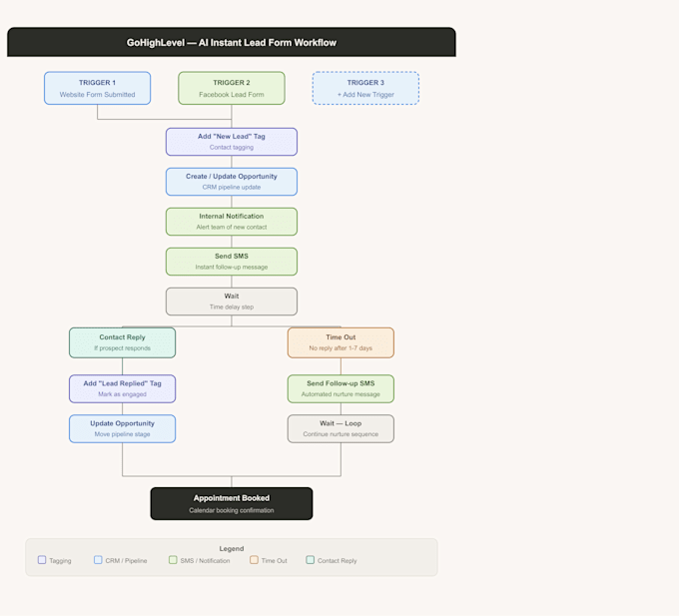Open the Contact Reply branch node

pyautogui.click(x=123, y=342)
